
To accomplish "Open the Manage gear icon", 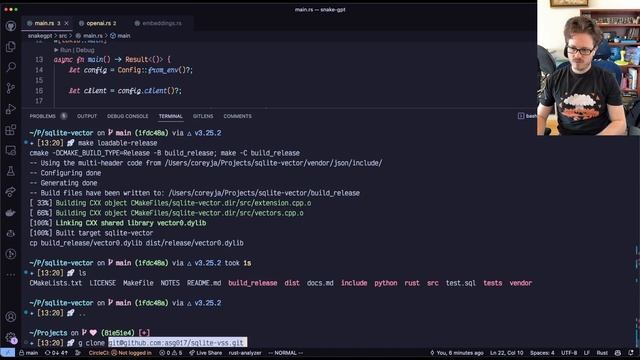I will pyautogui.click(x=11, y=338).
